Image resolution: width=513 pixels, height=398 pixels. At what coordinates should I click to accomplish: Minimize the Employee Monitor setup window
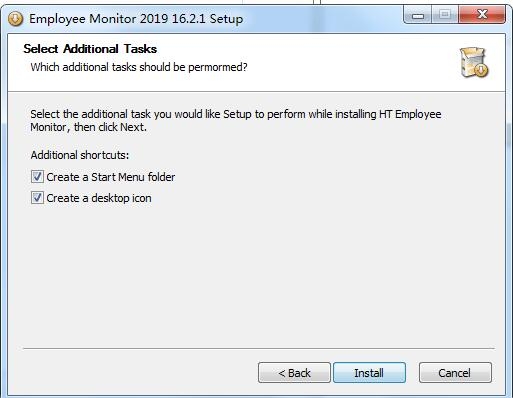tap(417, 15)
